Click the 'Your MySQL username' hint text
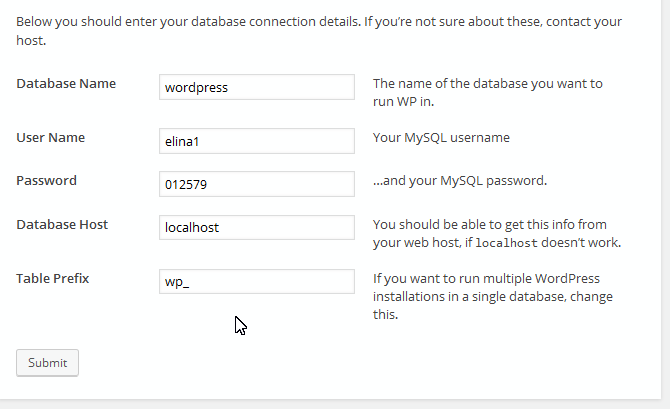Viewport: 670px width, 409px height. pyautogui.click(x=441, y=138)
